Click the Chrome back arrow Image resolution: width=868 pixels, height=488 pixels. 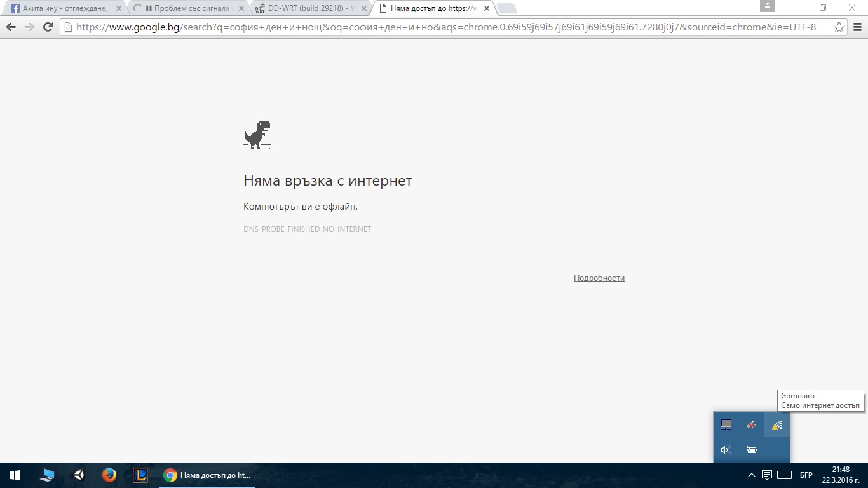click(x=11, y=27)
